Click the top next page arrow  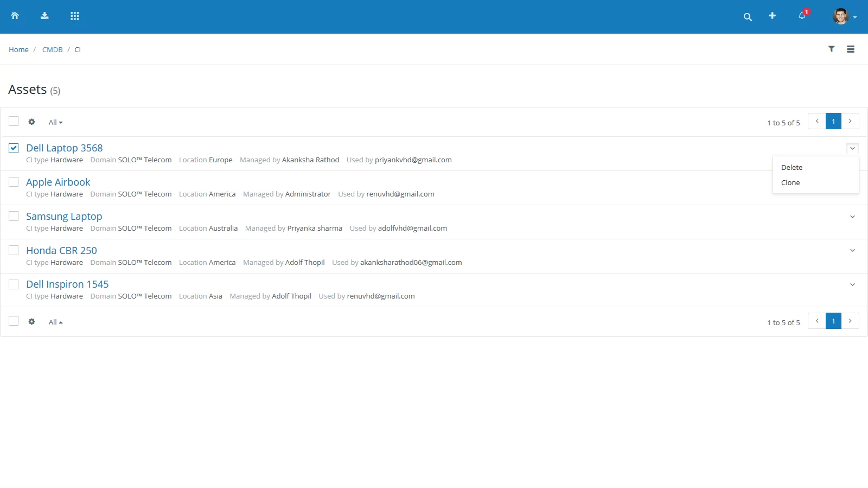click(x=850, y=121)
